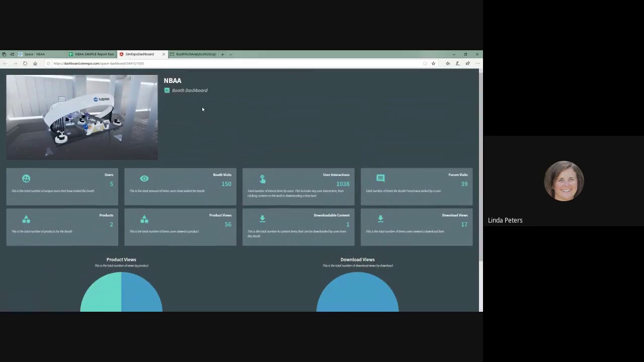The height and width of the screenshot is (362, 644).
Task: Select the Product Views value 56
Action: [x=228, y=224]
